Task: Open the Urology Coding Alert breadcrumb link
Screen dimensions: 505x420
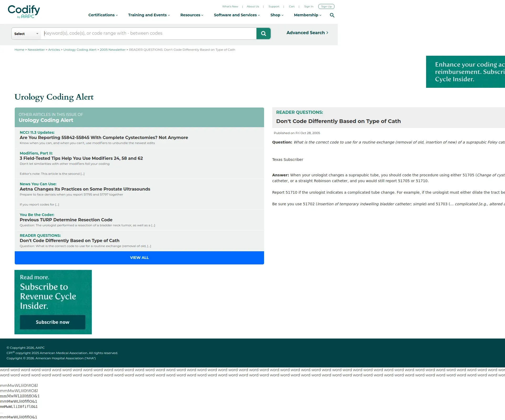Action: tap(80, 50)
